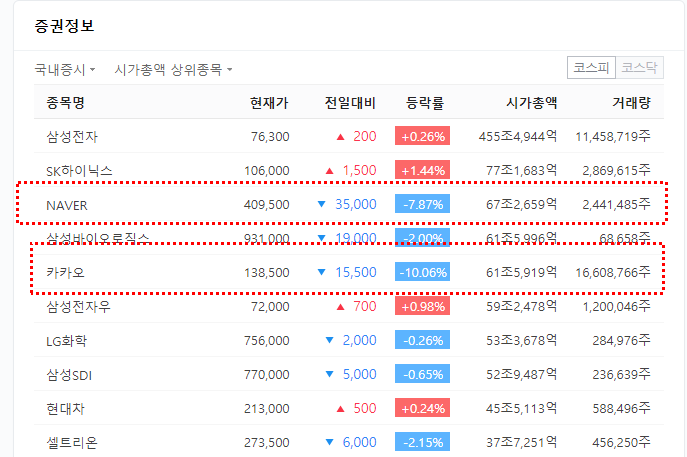Click the 2,869,615주 volume value
This screenshot has height=457, width=687.
(616, 170)
